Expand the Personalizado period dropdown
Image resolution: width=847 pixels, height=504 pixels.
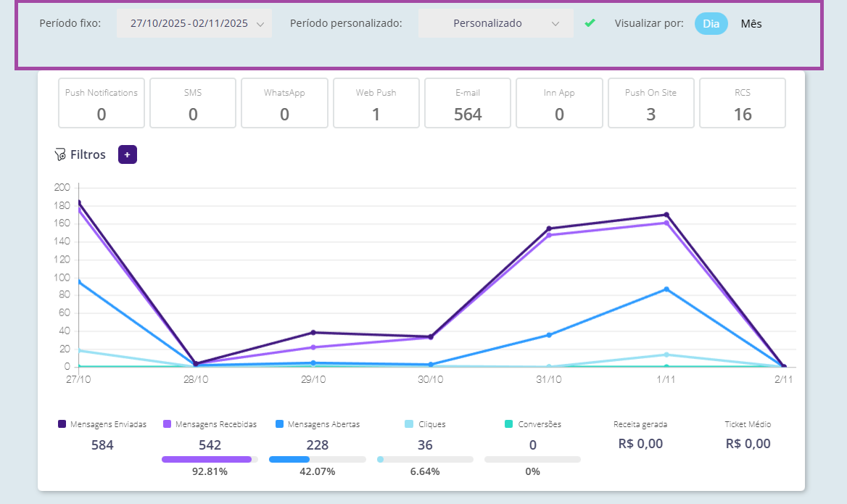495,23
